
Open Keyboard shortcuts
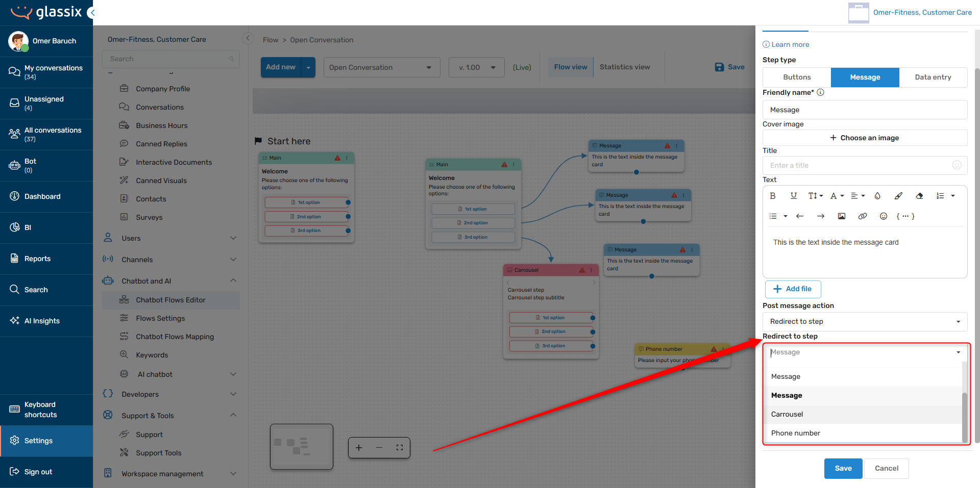tap(46, 409)
